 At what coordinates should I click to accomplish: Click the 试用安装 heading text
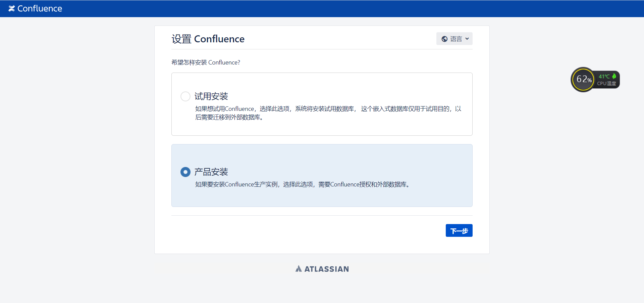click(x=211, y=96)
